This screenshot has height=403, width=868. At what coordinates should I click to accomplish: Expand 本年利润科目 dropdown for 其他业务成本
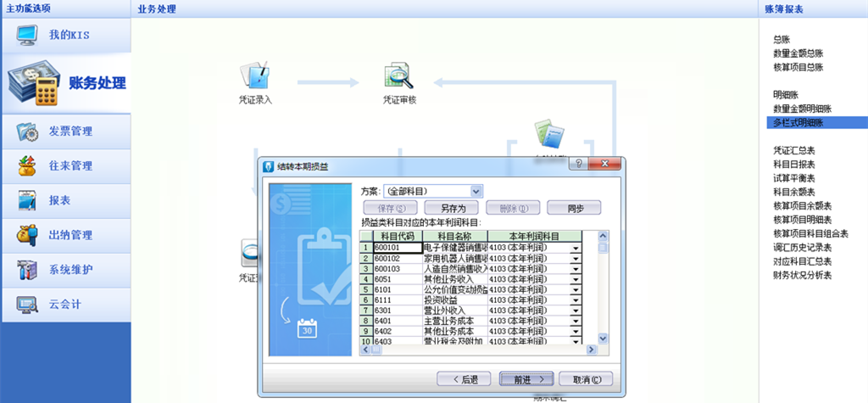tap(576, 332)
